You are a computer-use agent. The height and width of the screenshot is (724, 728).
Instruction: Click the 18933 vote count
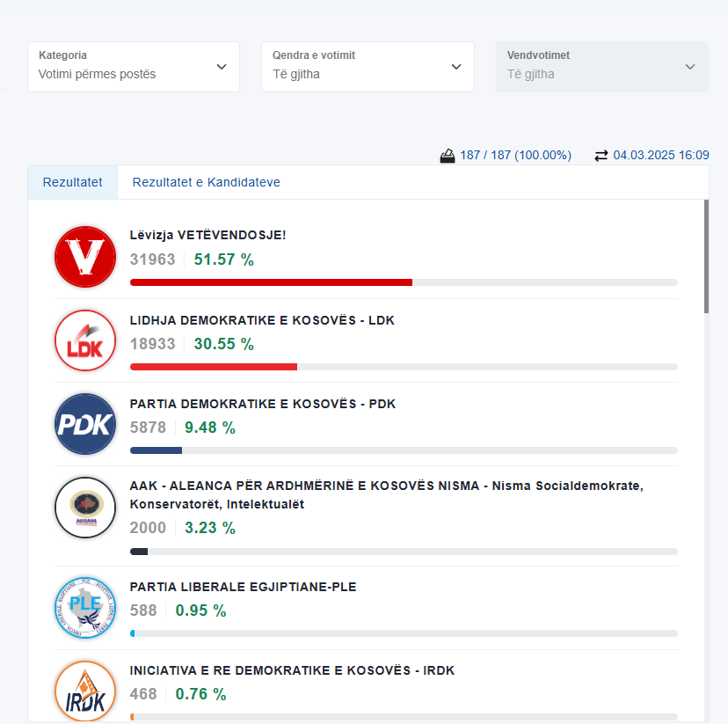pos(153,344)
